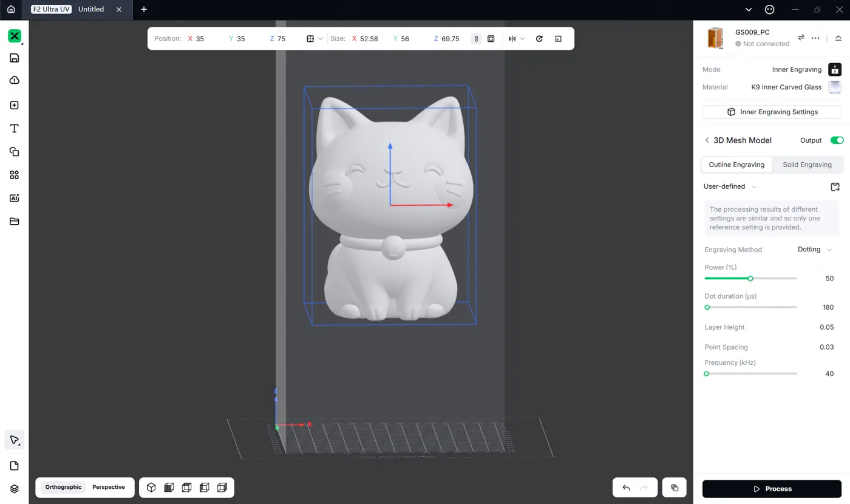850x504 pixels.
Task: Adjust the Dot duration slider
Action: click(750, 307)
